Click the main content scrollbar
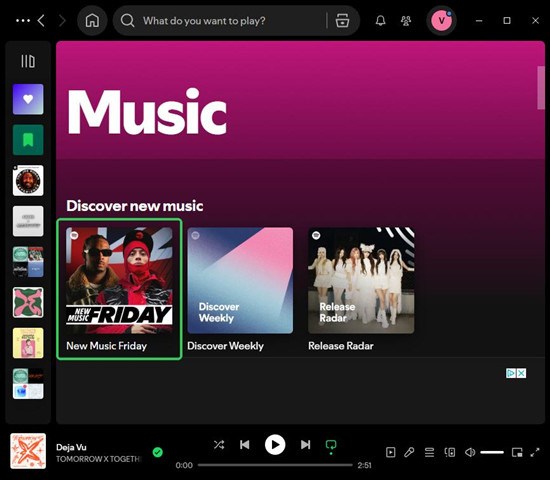 pos(541,88)
